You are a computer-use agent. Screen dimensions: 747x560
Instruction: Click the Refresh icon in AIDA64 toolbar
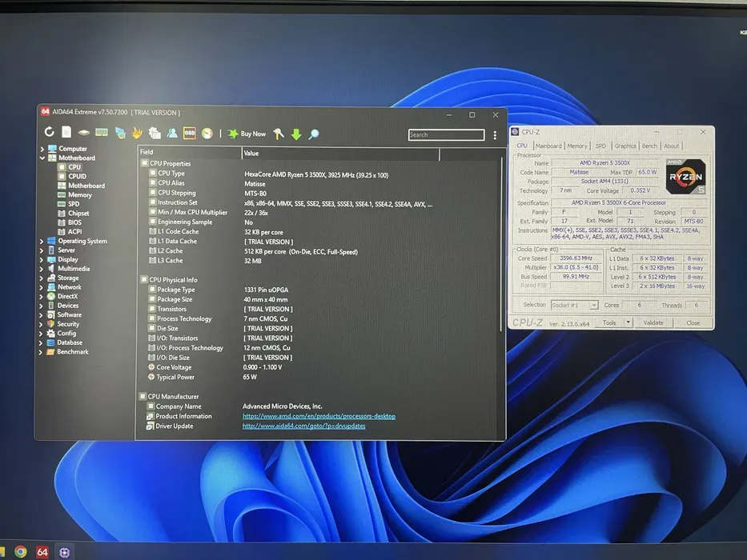[x=49, y=132]
